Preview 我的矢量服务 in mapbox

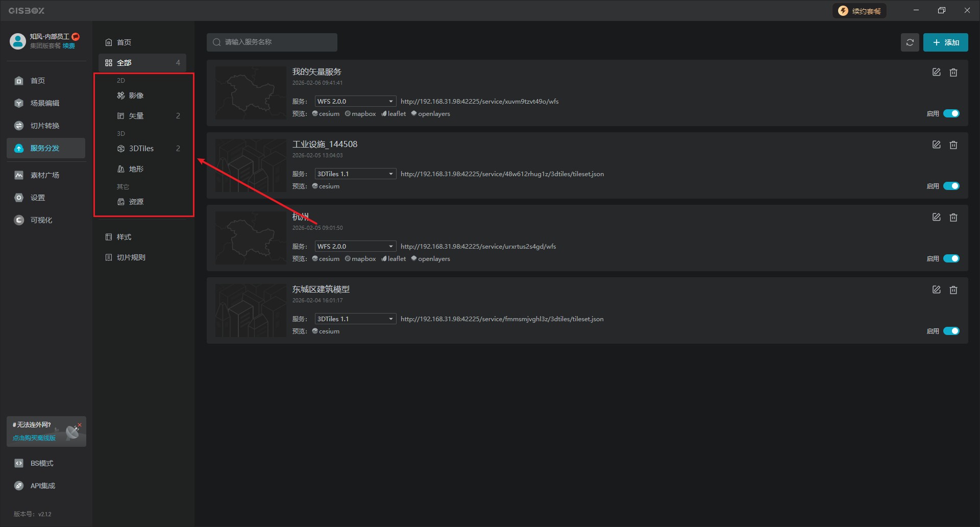coord(360,114)
